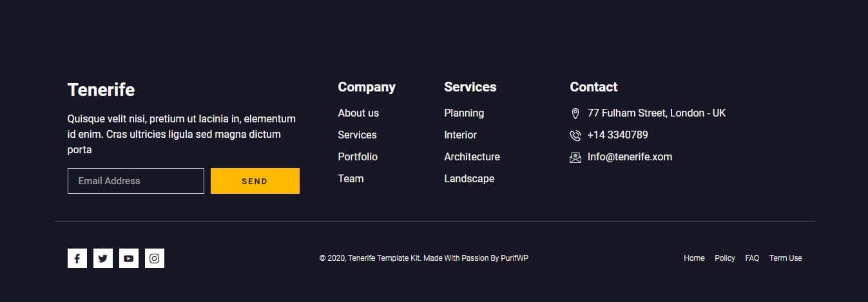Select the Landscape service link
868x302 pixels.
[x=469, y=178]
